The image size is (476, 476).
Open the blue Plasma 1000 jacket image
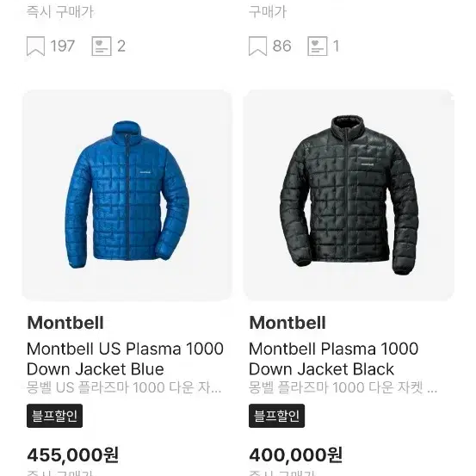(x=127, y=195)
